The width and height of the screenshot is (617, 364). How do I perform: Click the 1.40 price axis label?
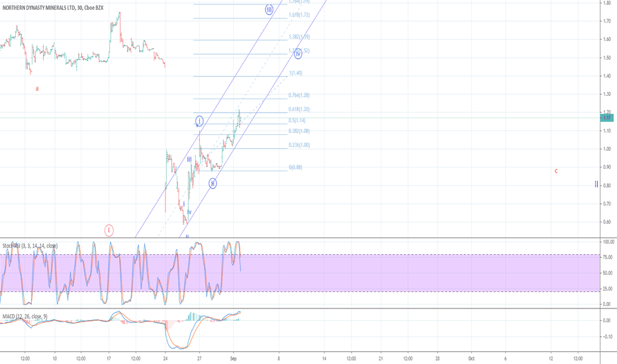click(x=607, y=75)
